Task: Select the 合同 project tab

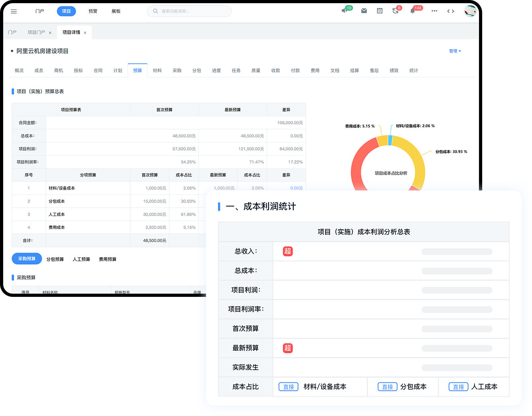Action: (x=98, y=71)
